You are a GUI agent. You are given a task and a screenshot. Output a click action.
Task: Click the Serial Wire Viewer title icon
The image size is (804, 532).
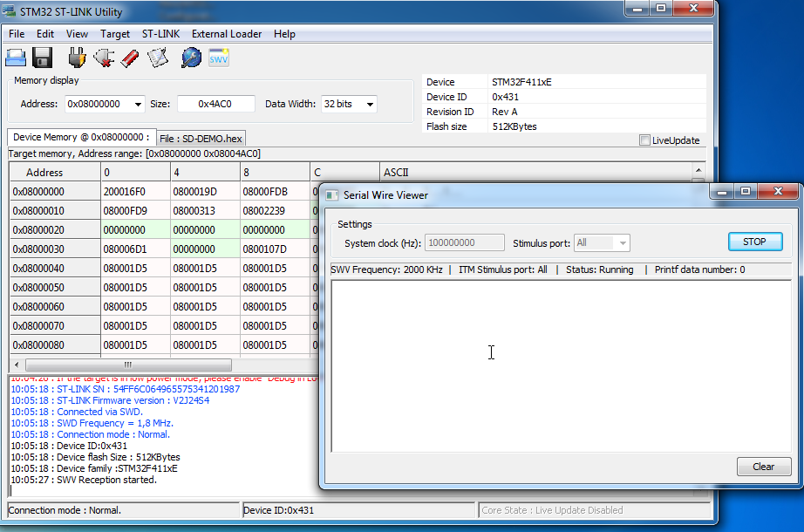pos(332,195)
